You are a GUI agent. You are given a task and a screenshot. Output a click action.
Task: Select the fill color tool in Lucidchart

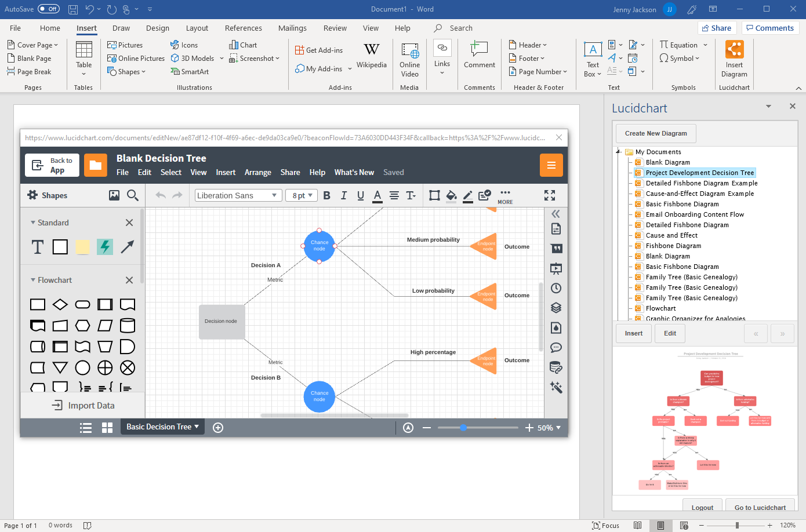[452, 195]
